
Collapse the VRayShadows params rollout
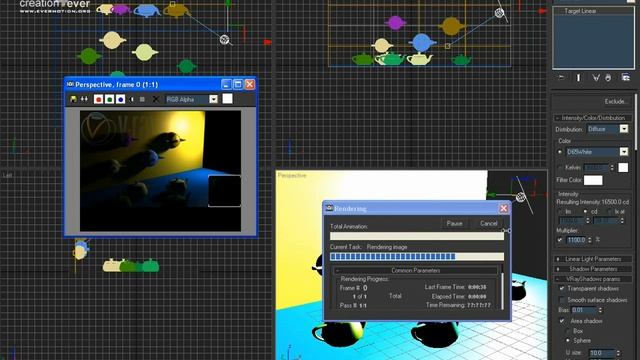click(x=593, y=279)
